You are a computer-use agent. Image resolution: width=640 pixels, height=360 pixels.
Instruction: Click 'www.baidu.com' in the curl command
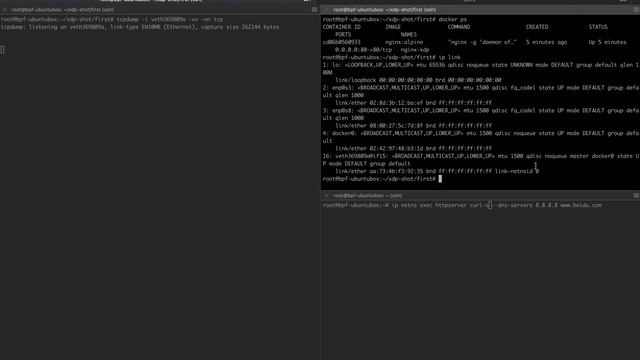pyautogui.click(x=580, y=206)
